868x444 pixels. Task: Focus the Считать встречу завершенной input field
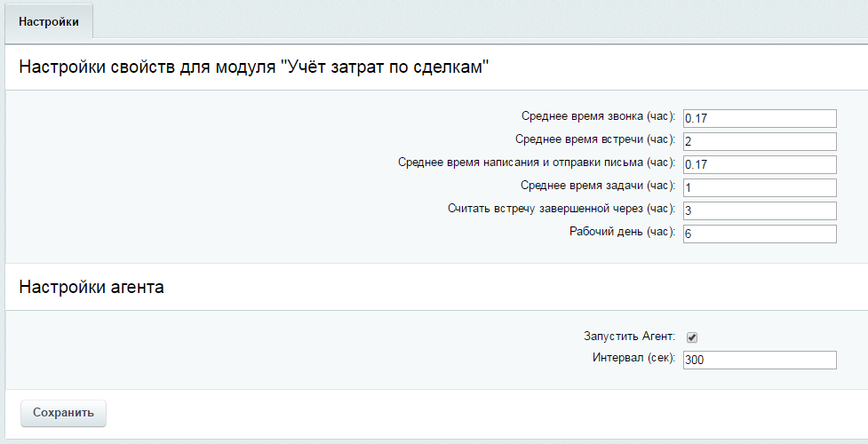pos(760,210)
